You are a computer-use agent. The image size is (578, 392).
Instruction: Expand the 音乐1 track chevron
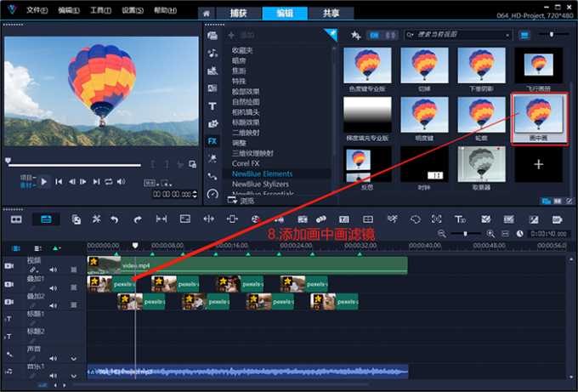(74, 376)
